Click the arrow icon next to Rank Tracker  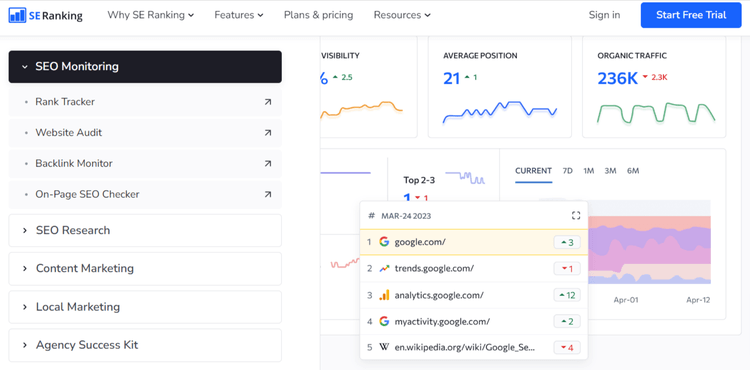pos(268,102)
